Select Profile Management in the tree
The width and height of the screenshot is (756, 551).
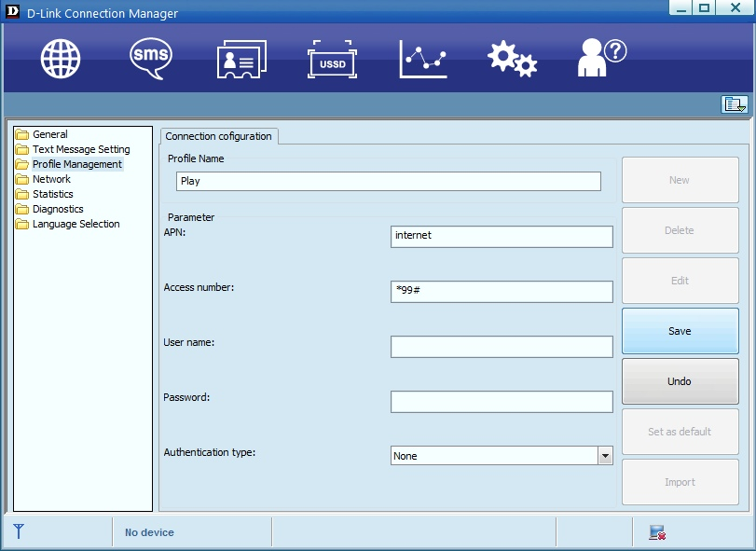coord(77,164)
